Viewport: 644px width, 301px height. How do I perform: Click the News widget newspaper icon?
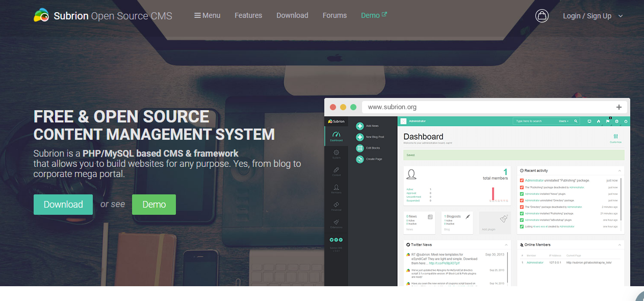[430, 217]
